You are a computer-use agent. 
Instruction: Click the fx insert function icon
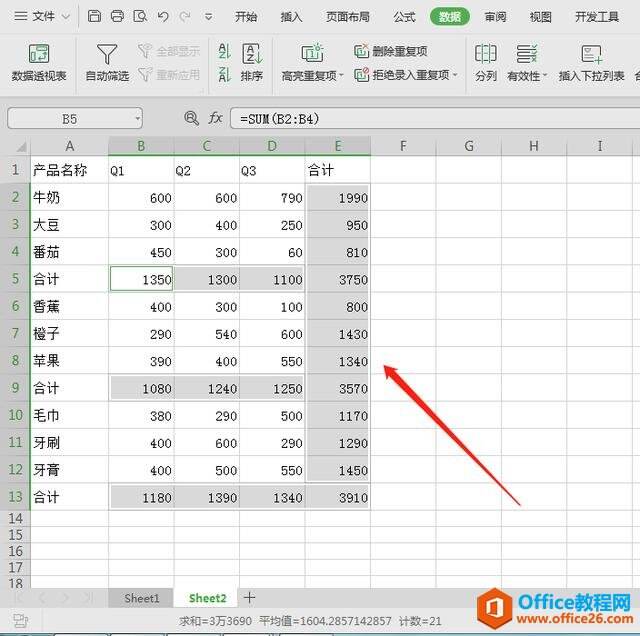[x=215, y=118]
